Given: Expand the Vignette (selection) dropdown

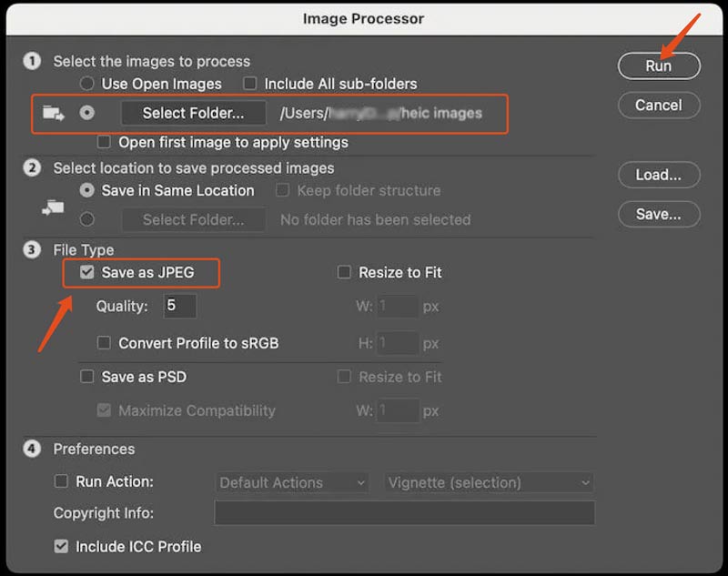Looking at the screenshot, I should [490, 482].
